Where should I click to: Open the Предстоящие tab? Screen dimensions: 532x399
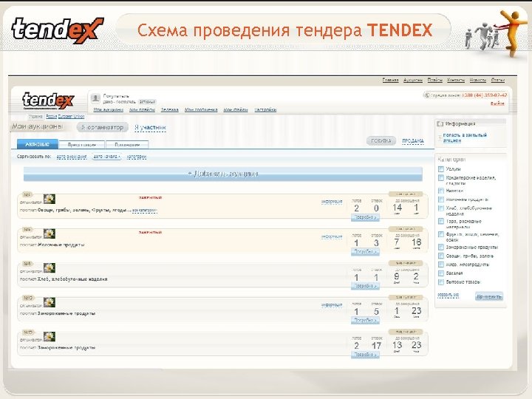pos(82,145)
